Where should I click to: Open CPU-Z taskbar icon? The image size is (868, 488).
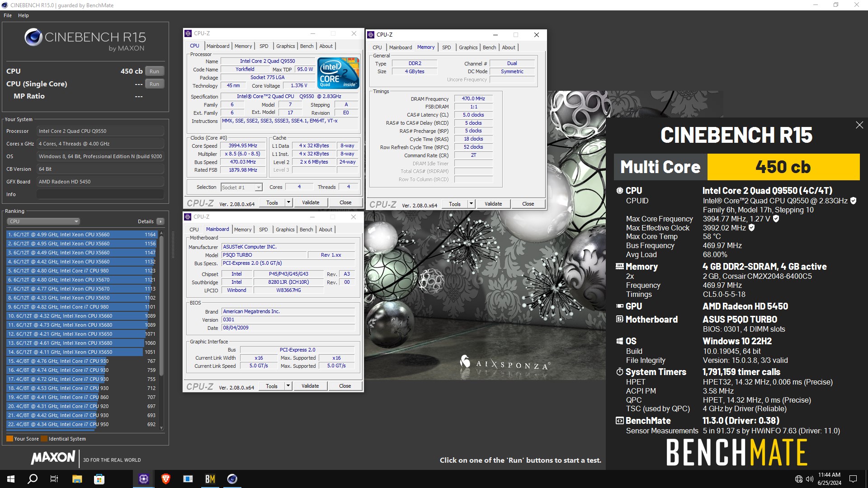tap(144, 479)
